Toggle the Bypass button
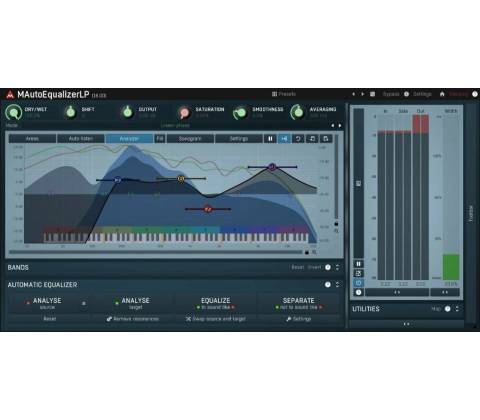The image size is (480, 420). 391,94
